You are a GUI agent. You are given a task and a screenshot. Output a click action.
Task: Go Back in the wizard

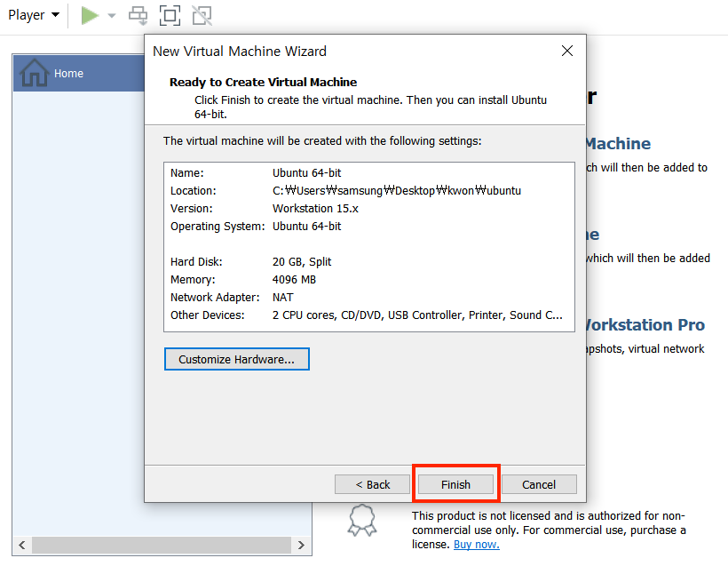click(x=372, y=484)
